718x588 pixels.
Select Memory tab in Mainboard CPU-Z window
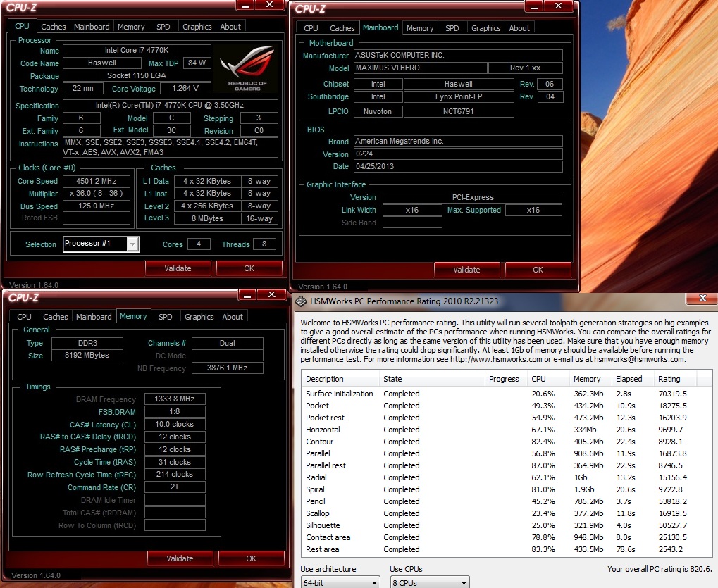(x=419, y=28)
